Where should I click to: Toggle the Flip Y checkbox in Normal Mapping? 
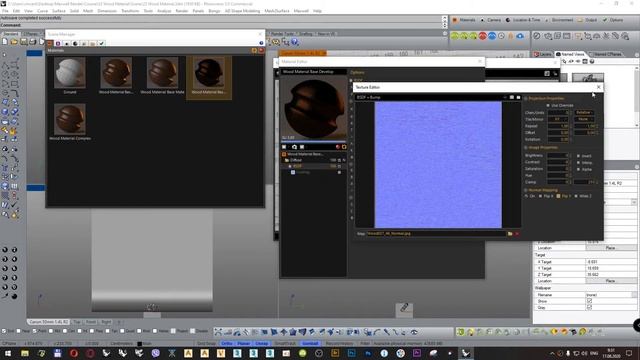pyautogui.click(x=558, y=196)
